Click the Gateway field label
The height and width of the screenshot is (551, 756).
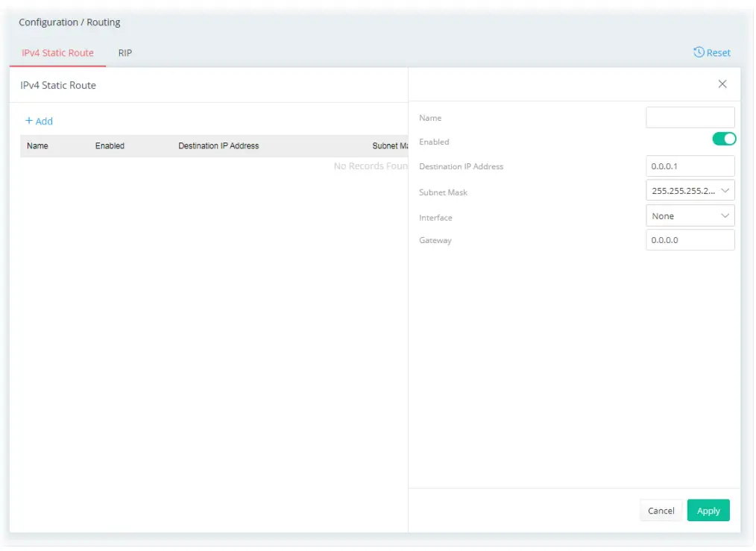[435, 240]
